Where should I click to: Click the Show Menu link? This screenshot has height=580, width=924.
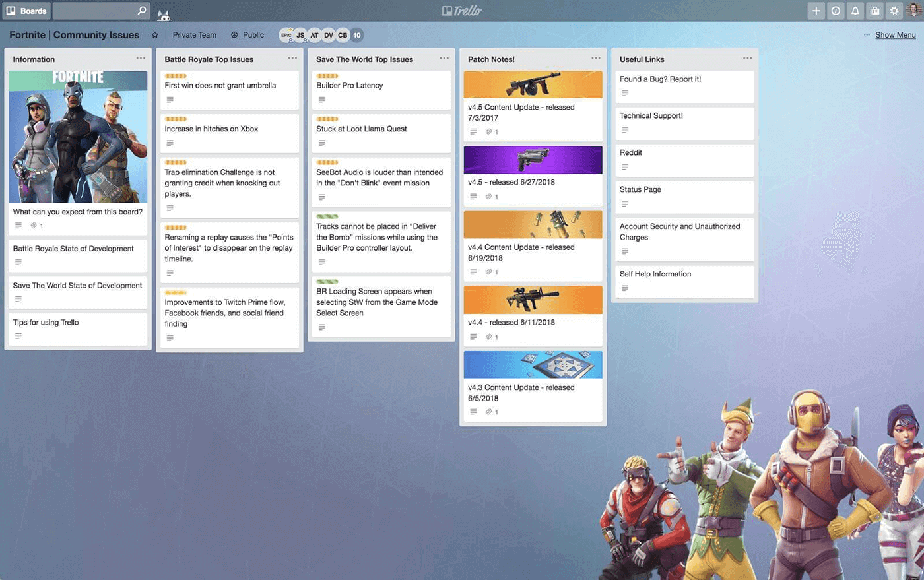point(896,35)
